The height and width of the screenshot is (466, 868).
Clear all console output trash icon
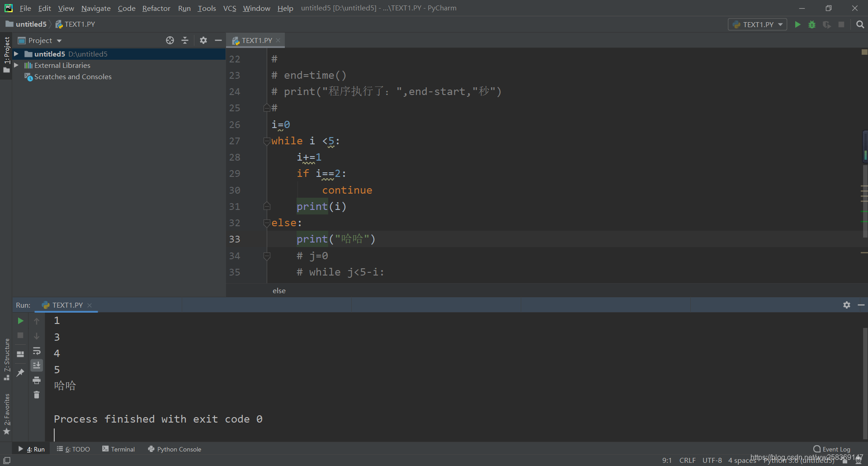(x=37, y=395)
